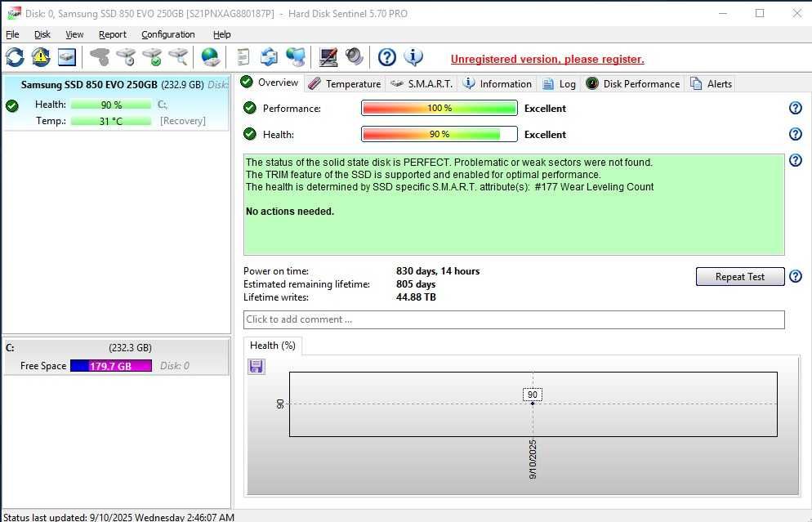812x522 pixels.
Task: Click the Free Space 179.7 GB bar
Action: 111,366
